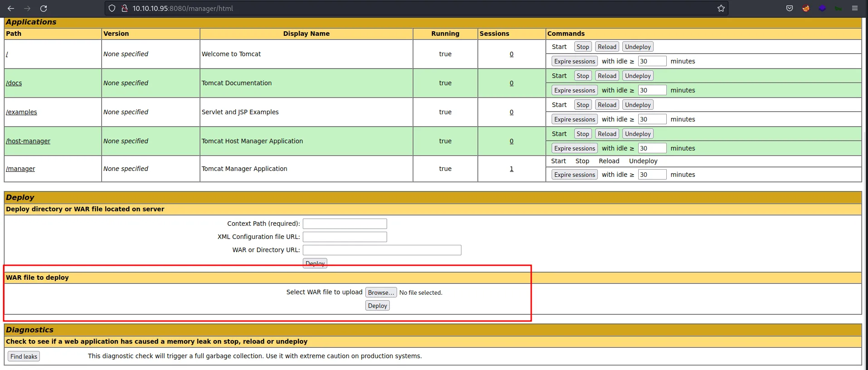
Task: Open the /examples path link
Action: pos(21,112)
